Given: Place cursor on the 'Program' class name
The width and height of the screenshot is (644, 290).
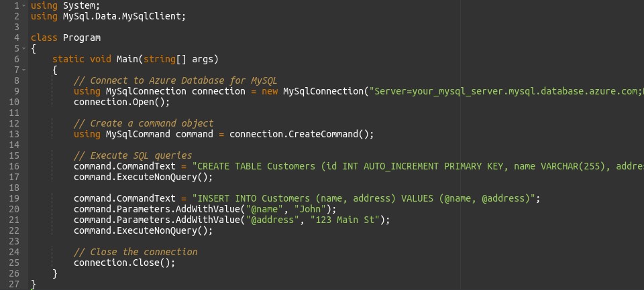Looking at the screenshot, I should [81, 38].
